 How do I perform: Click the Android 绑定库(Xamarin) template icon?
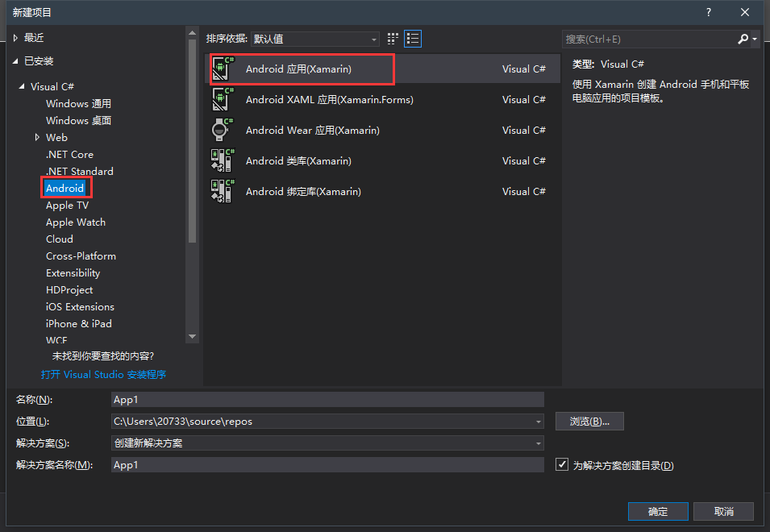pyautogui.click(x=223, y=191)
